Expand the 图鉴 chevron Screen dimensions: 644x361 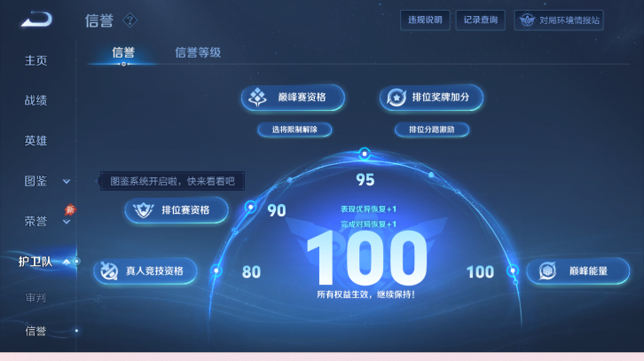[67, 181]
